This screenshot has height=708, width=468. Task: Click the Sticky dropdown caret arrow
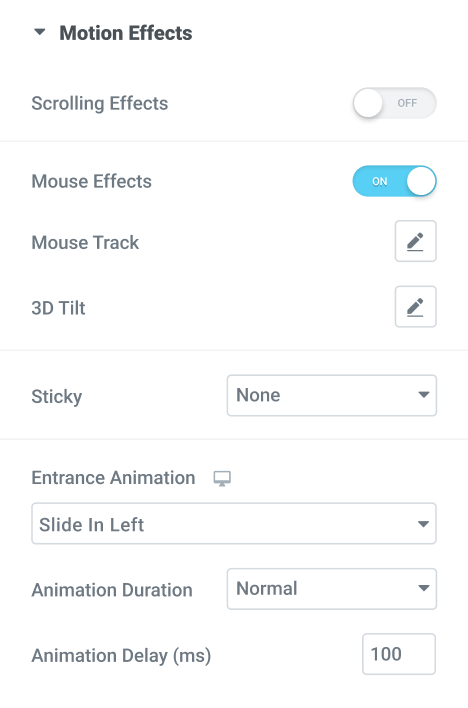423,395
